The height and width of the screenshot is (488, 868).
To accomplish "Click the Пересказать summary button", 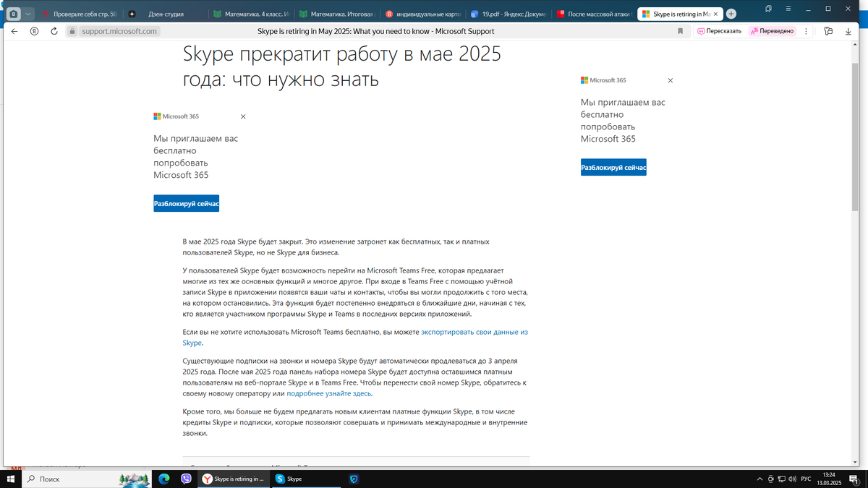I will click(720, 31).
